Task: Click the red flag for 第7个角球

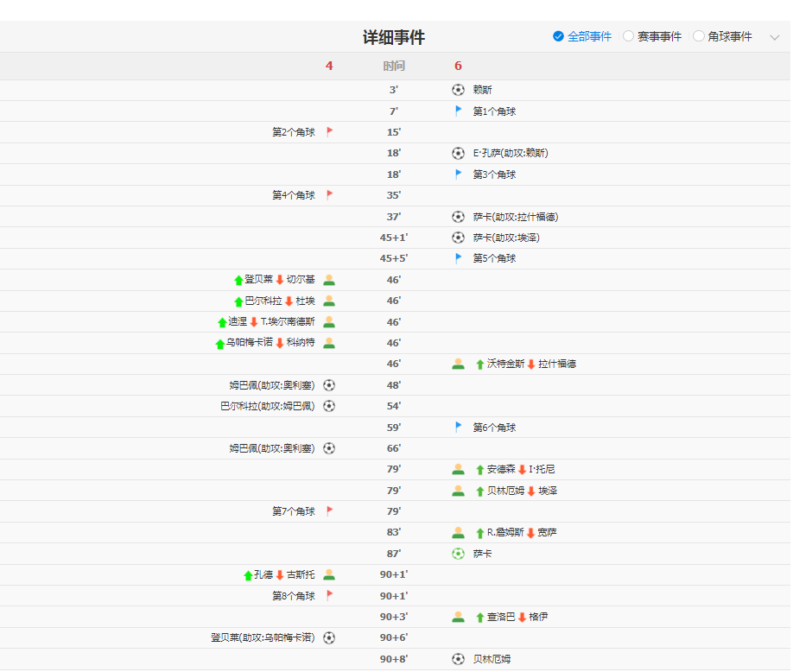Action: pyautogui.click(x=330, y=511)
